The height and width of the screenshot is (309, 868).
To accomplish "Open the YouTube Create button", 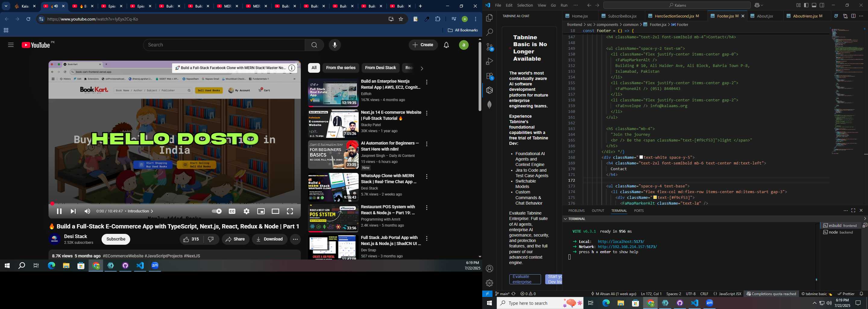I will (x=423, y=45).
